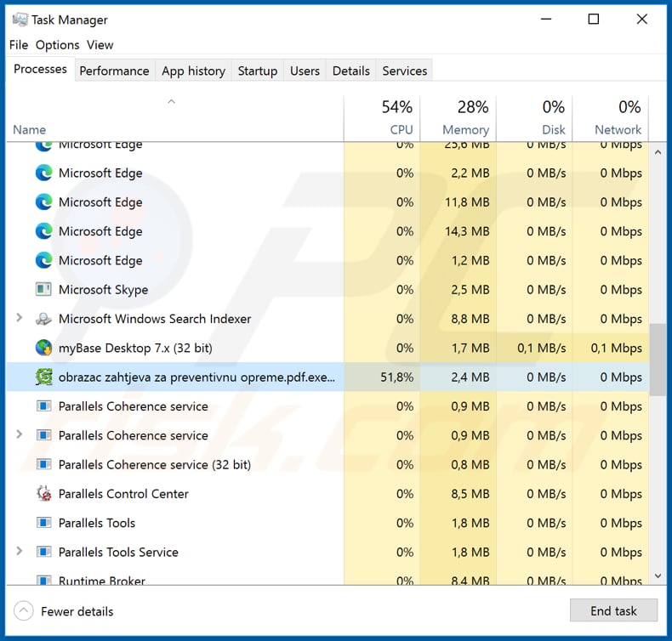Open the View menu
Image resolution: width=672 pixels, height=641 pixels.
tap(100, 45)
